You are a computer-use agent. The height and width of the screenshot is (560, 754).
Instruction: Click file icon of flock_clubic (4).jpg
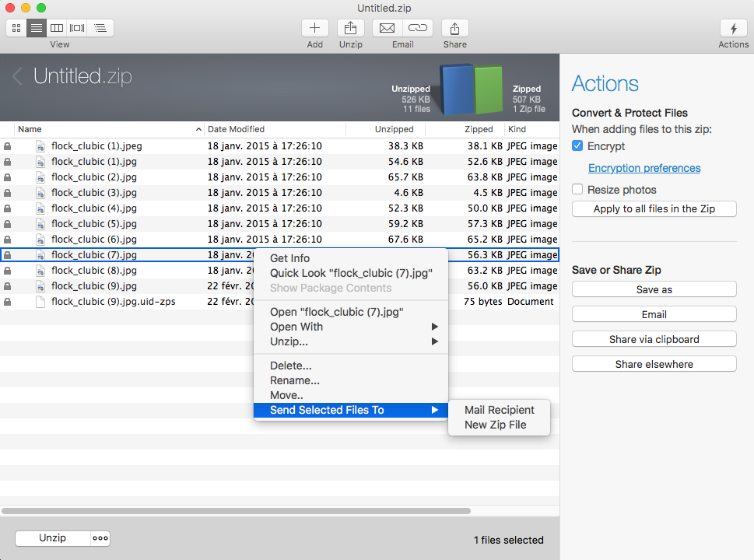coord(40,208)
